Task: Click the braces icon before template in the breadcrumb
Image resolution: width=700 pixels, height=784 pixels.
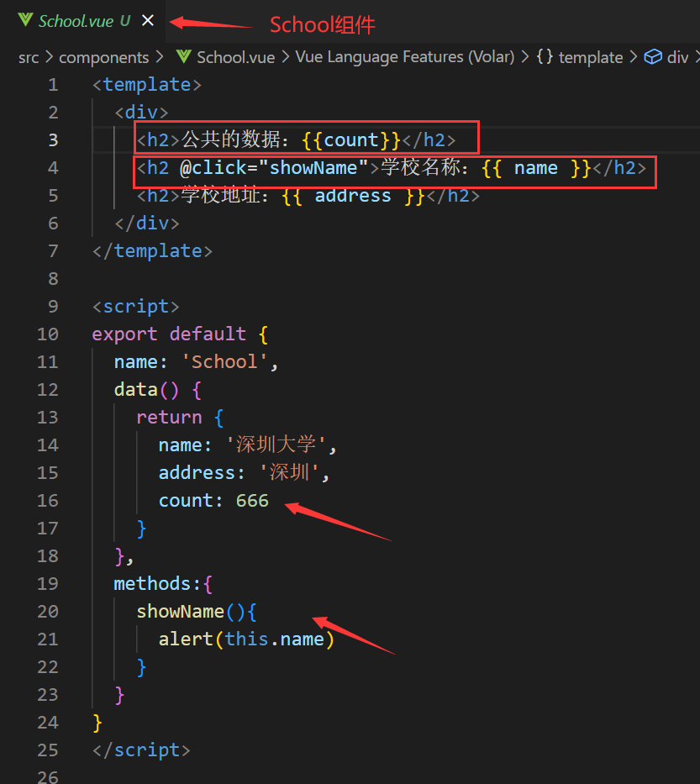Action: tap(545, 56)
